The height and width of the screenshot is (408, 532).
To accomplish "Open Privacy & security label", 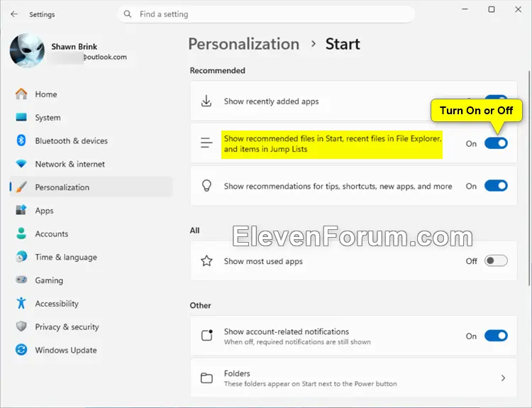I will tap(67, 326).
